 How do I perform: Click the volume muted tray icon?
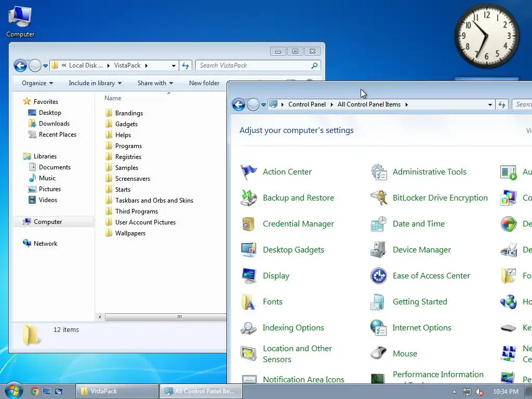(479, 392)
